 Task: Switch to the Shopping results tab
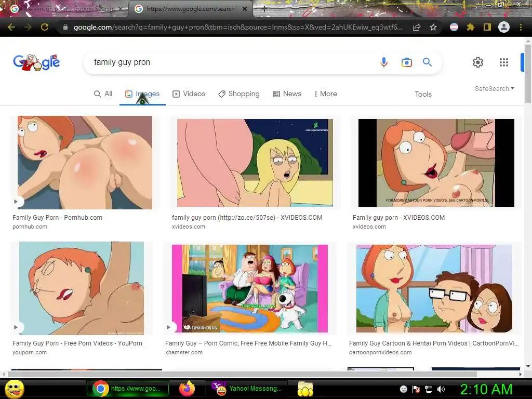tap(239, 94)
